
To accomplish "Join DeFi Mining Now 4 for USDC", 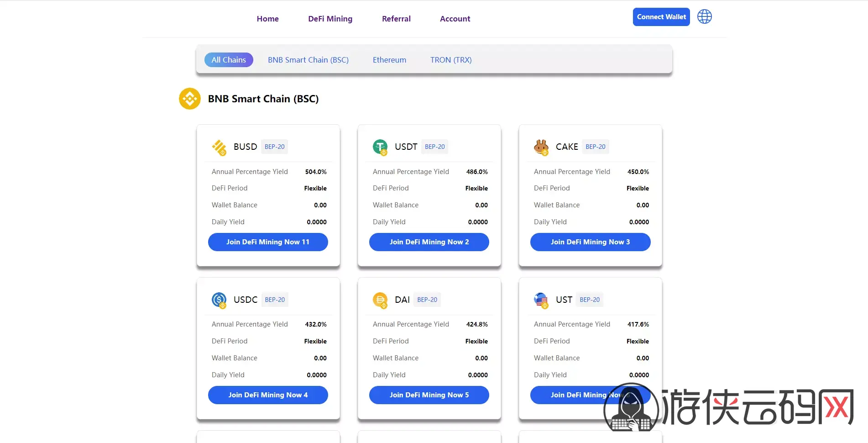I will point(268,395).
